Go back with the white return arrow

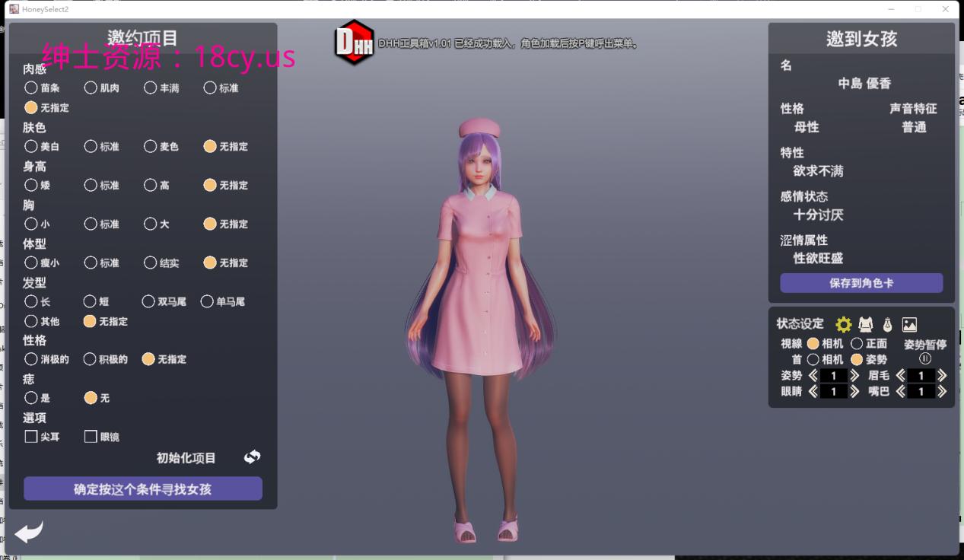coord(29,532)
